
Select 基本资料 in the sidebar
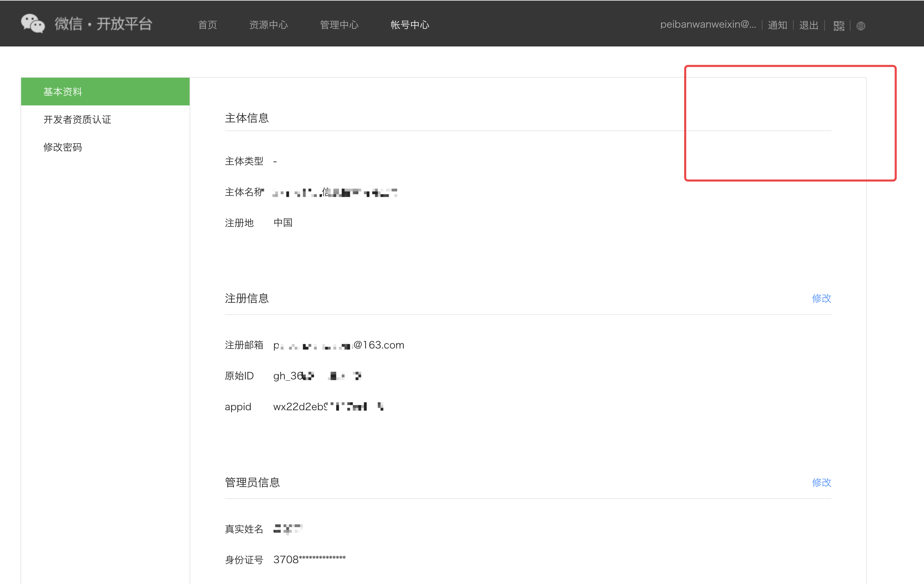(63, 92)
